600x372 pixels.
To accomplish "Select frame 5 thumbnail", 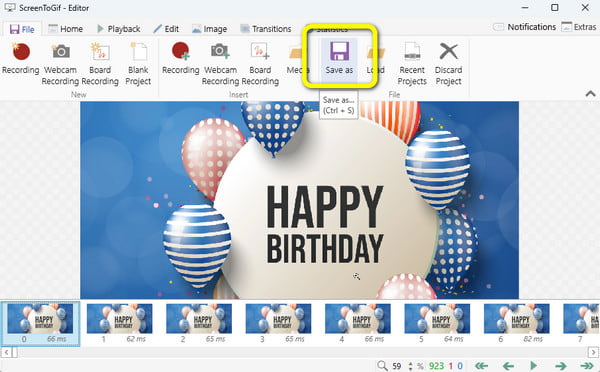I will [437, 324].
